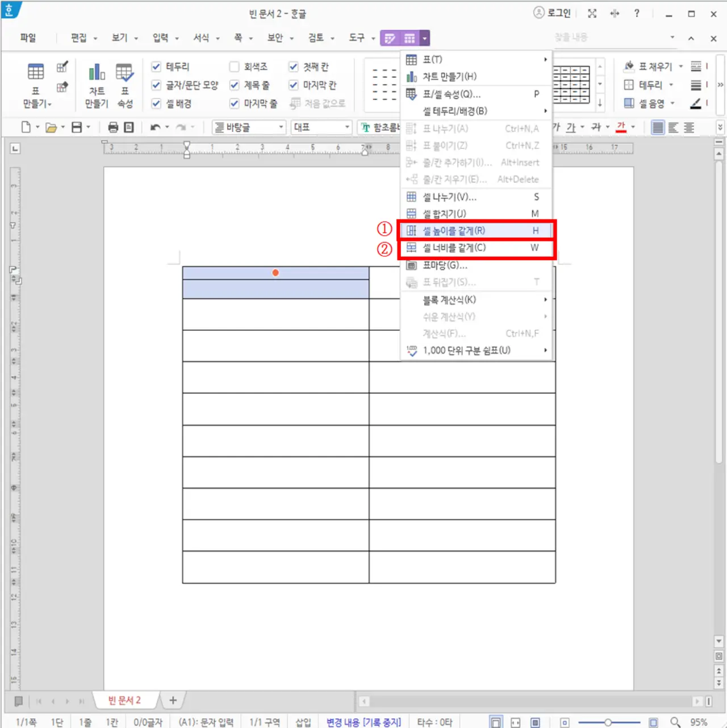Click underline 가 text icon
The height and width of the screenshot is (728, 727).
(571, 127)
